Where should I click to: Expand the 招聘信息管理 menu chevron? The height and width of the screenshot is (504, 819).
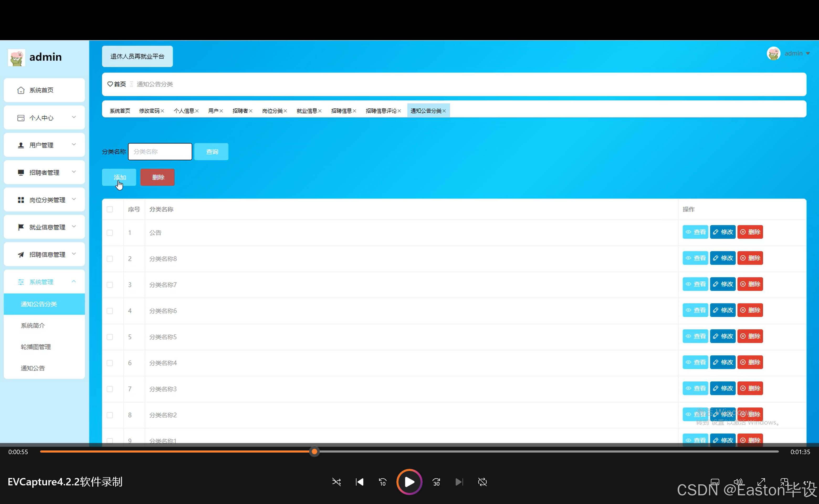click(74, 254)
